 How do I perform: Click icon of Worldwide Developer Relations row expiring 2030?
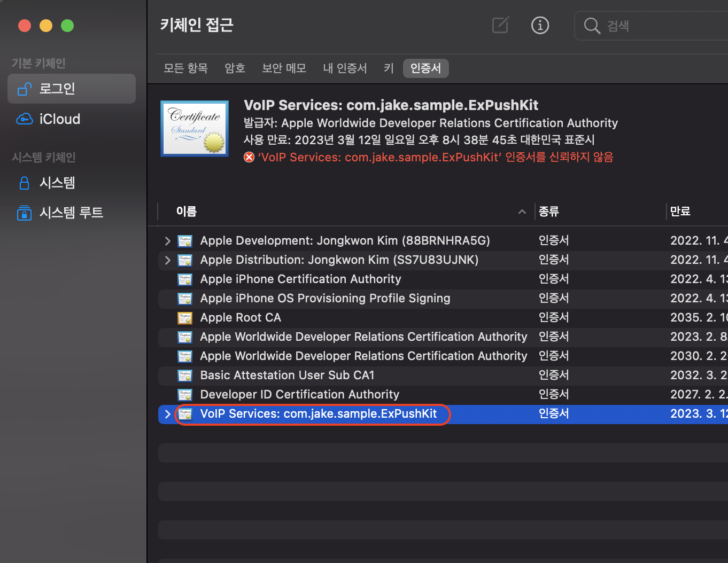tap(185, 357)
